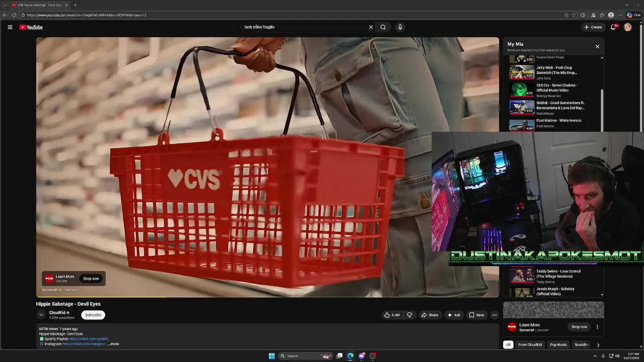Start voice search with the microphone
Viewport: 644px width, 362px height.
pos(400,27)
